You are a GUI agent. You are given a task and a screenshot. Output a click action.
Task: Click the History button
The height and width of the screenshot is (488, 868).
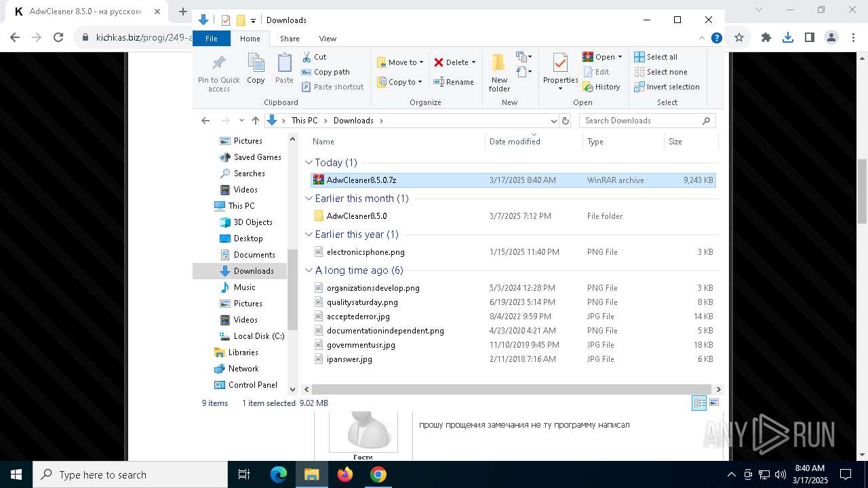point(601,87)
